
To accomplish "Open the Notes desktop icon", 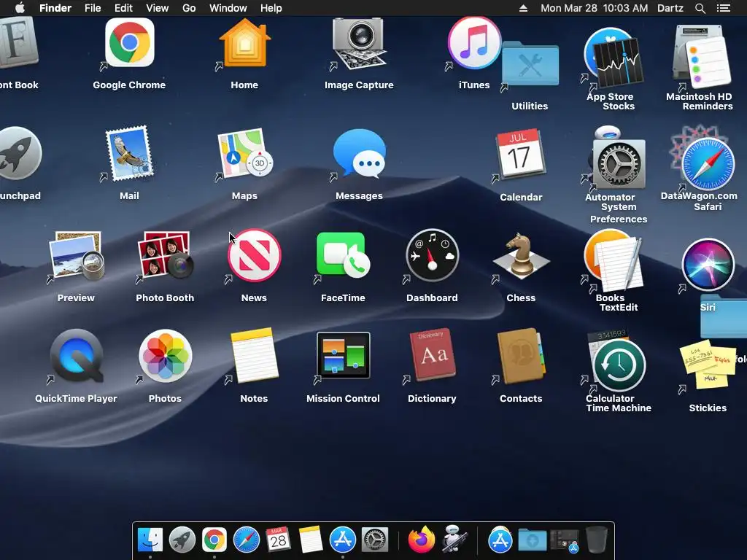I will pos(254,356).
